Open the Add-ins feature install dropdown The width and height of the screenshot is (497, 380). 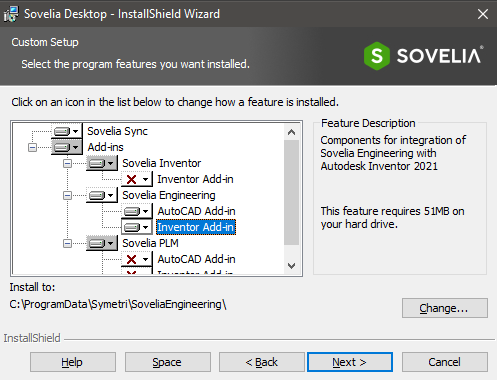pos(67,147)
